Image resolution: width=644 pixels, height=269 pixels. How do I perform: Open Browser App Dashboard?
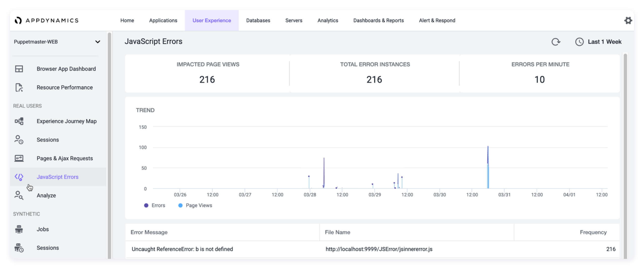click(x=66, y=69)
